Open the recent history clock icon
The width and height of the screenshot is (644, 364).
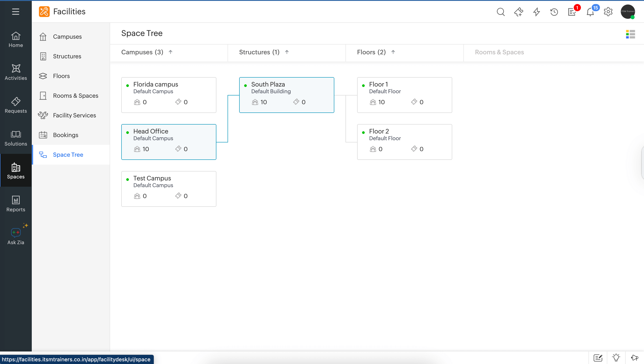pos(554,12)
